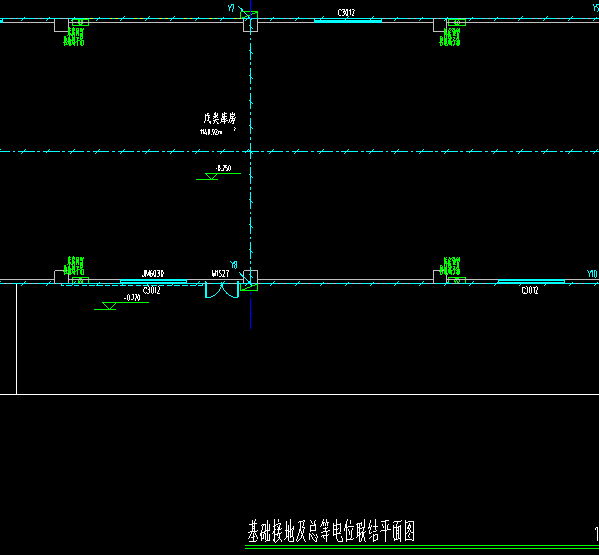Click the drawing title 基础接地及总等电位联结平面图
599x555 pixels.
331,531
